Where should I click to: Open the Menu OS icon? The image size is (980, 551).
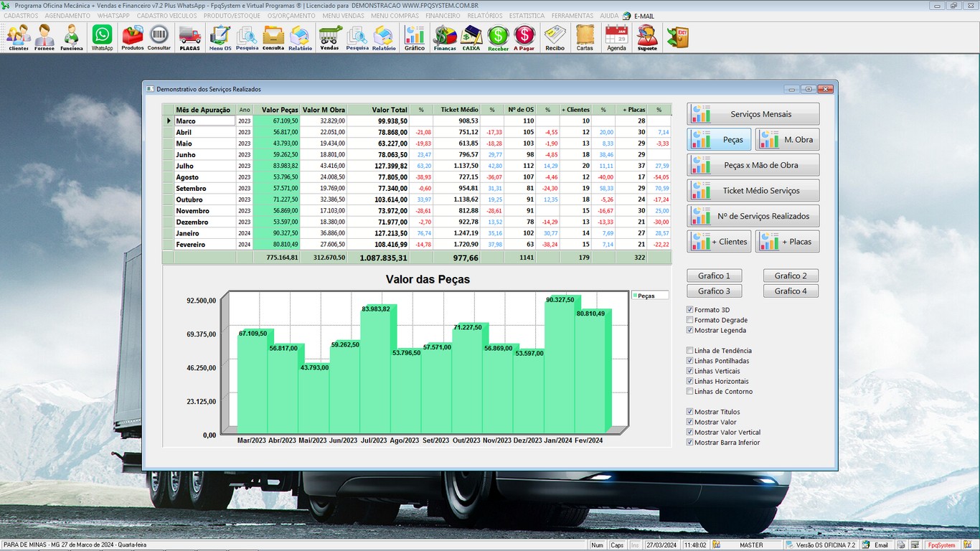coord(220,37)
